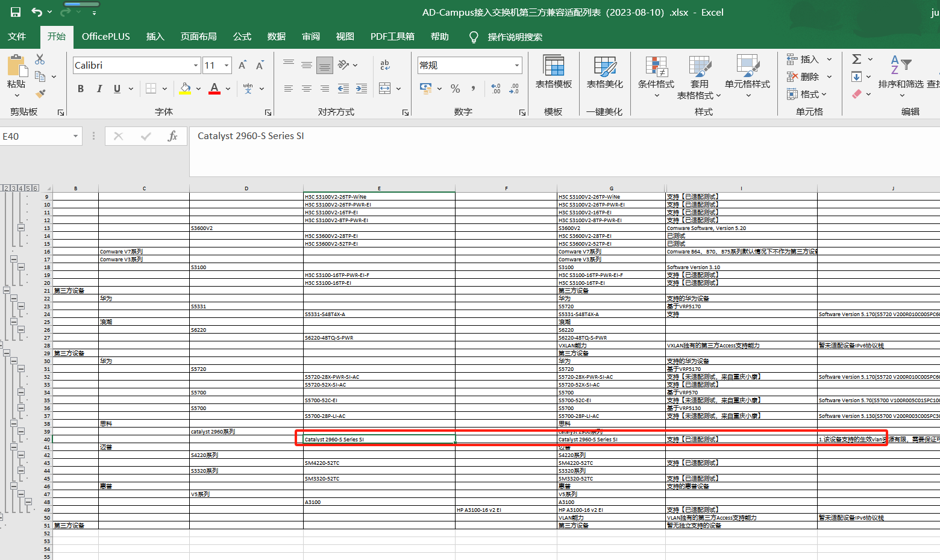Click the AutoSum sigma icon
Screen dimensions: 940x560
856,59
